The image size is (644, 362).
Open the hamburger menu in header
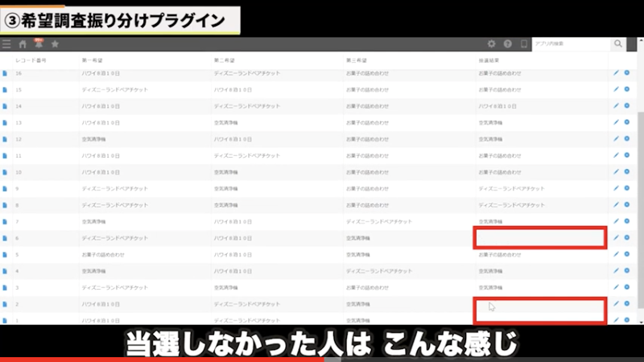[7, 44]
